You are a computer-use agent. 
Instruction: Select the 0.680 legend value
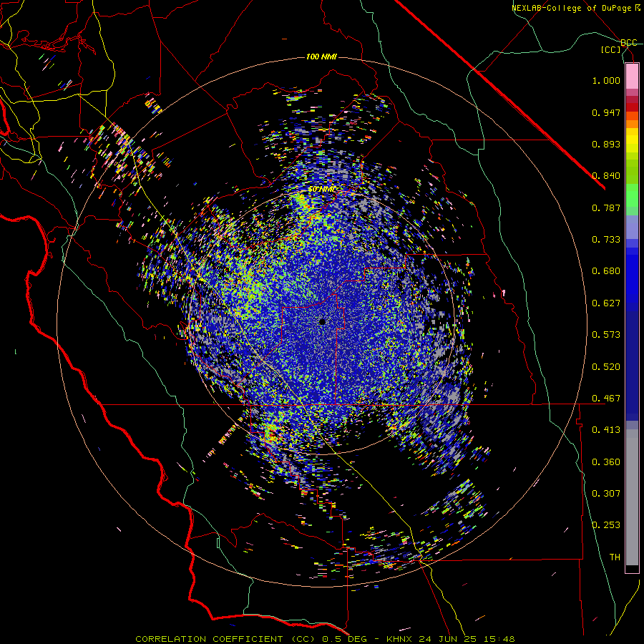(x=606, y=271)
